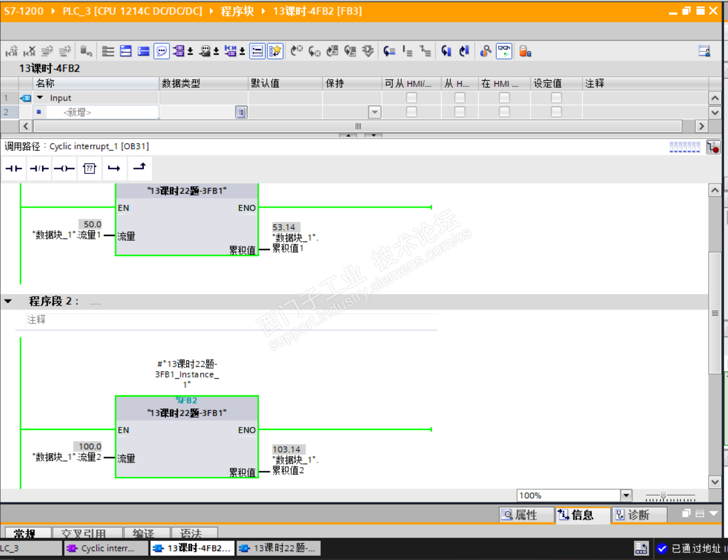Toggle '设定值' checkbox in Input row
This screenshot has width=728, height=560.
(556, 97)
